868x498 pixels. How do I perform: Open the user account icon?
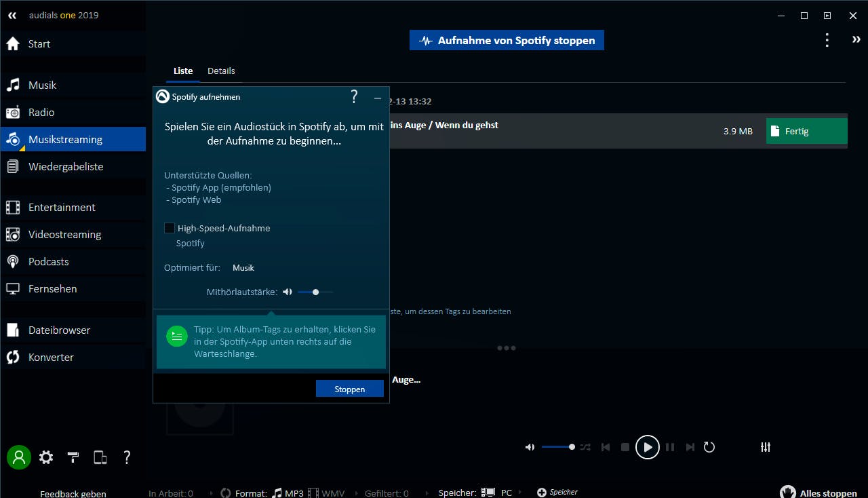19,457
